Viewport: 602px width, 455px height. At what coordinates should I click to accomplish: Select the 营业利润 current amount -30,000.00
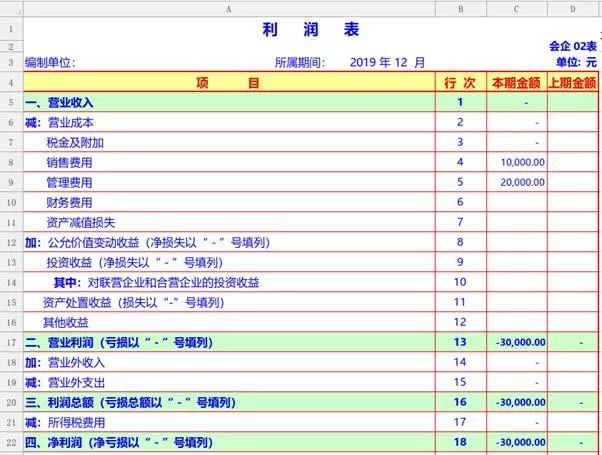pyautogui.click(x=516, y=342)
